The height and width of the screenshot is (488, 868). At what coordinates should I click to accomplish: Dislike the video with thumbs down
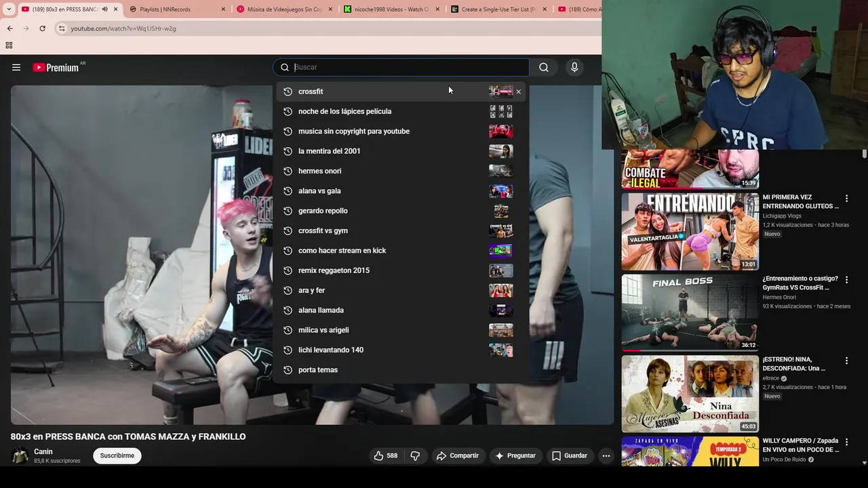tap(415, 455)
